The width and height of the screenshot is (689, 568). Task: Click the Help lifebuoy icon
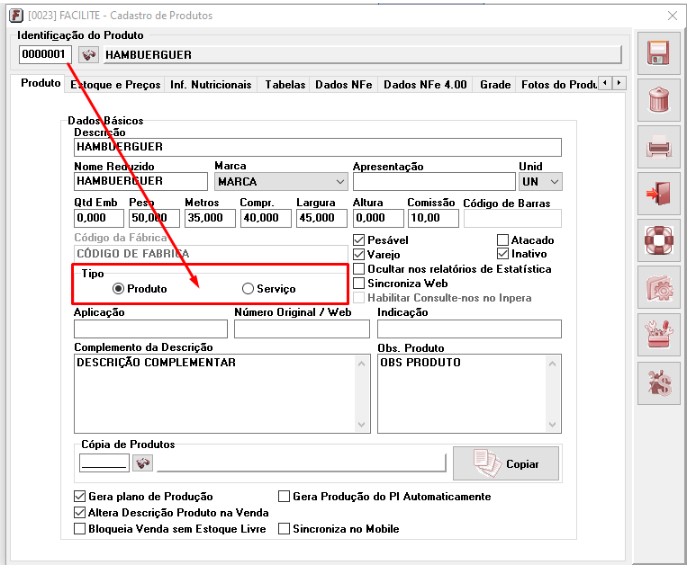[x=658, y=240]
